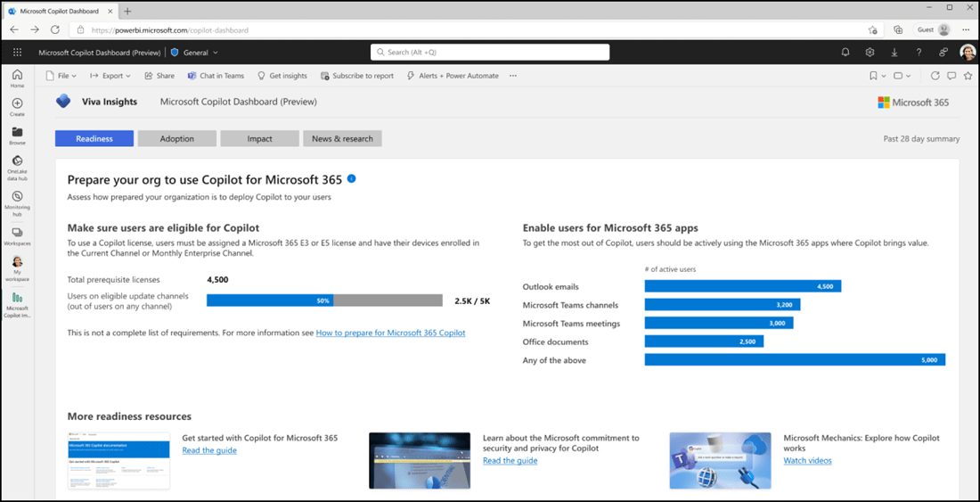Open the user profile picture
Image resolution: width=980 pixels, height=502 pixels.
point(967,53)
